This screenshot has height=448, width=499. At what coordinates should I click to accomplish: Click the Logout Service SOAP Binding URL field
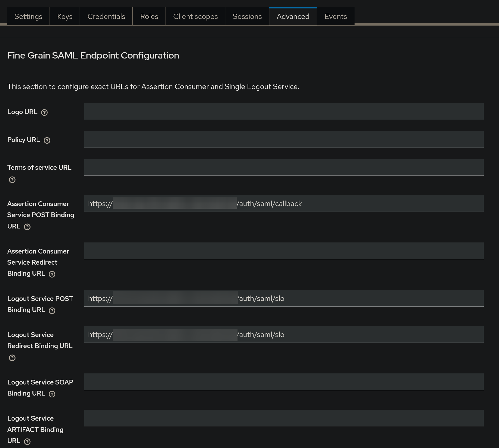coord(284,382)
